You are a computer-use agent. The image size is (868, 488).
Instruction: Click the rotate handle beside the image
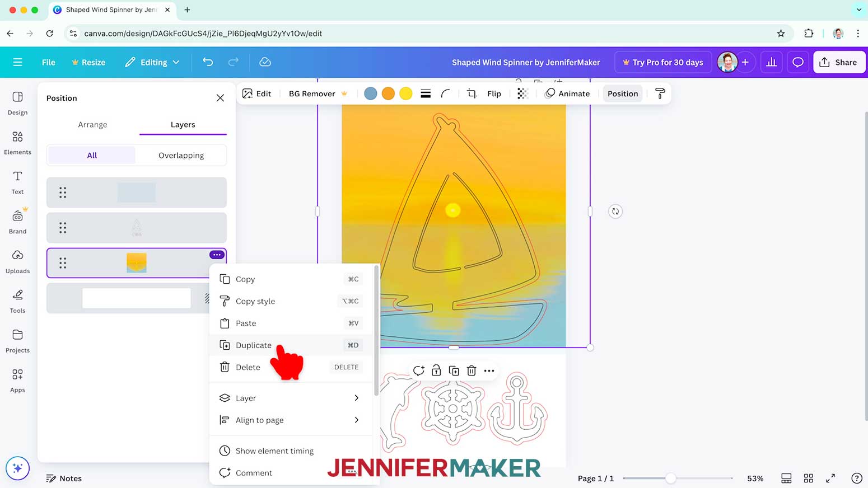click(x=615, y=212)
